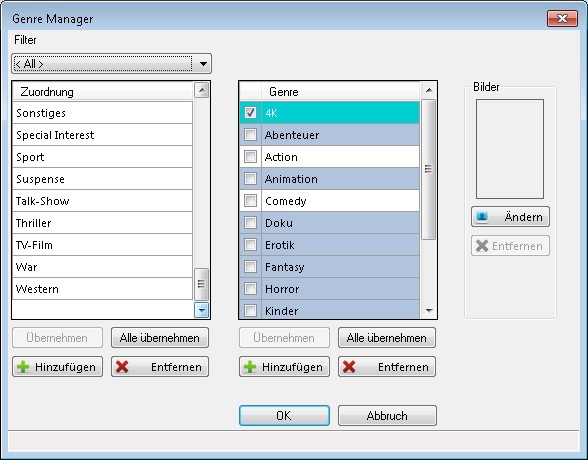The height and width of the screenshot is (460, 588).
Task: Click green plus icon under Zuordnung list
Action: [23, 367]
